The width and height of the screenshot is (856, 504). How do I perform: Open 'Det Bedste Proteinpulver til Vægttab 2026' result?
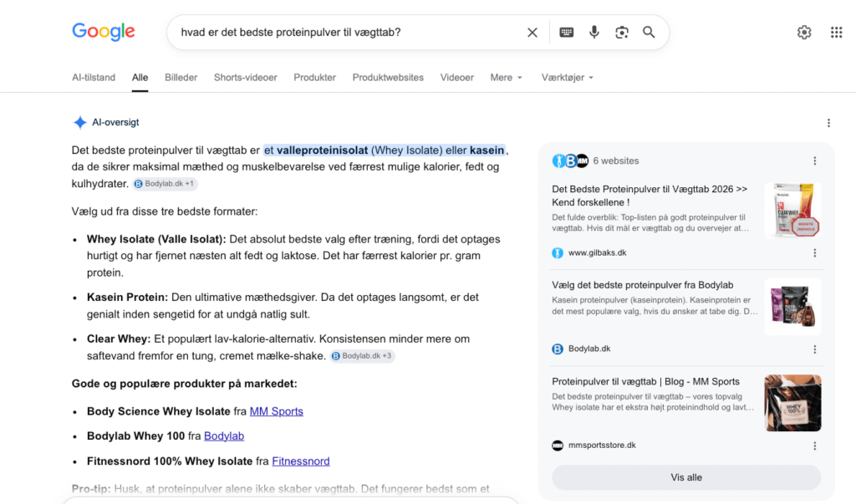650,196
